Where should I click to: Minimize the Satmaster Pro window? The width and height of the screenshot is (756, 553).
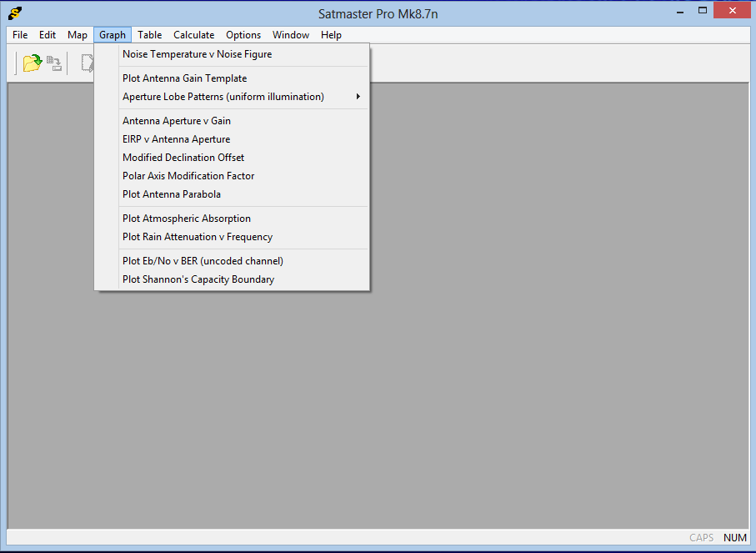[x=680, y=12]
